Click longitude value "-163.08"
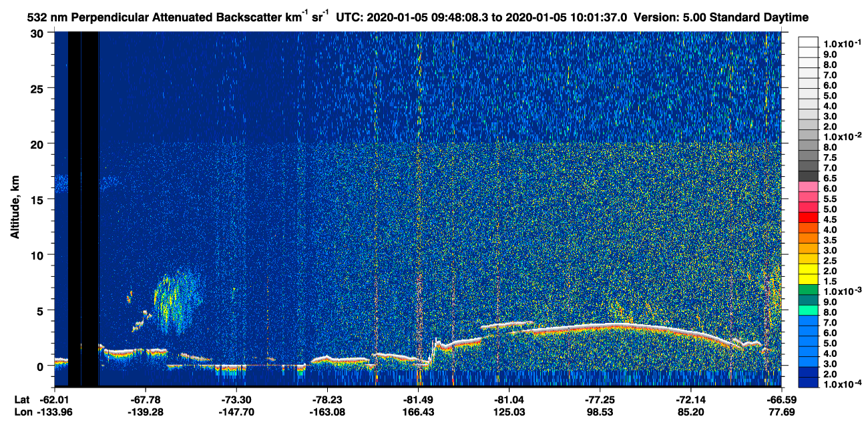868x445 pixels. [x=327, y=412]
